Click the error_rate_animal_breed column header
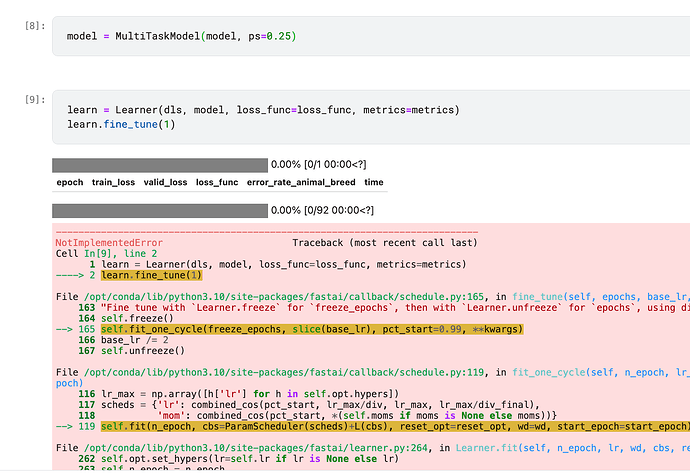The image size is (690, 475). click(300, 183)
